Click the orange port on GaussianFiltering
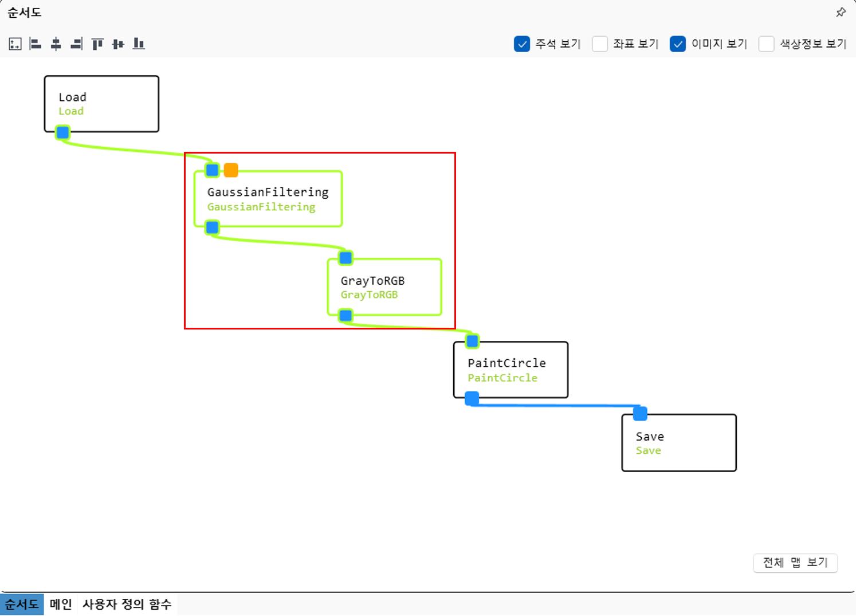856x616 pixels. tap(231, 170)
